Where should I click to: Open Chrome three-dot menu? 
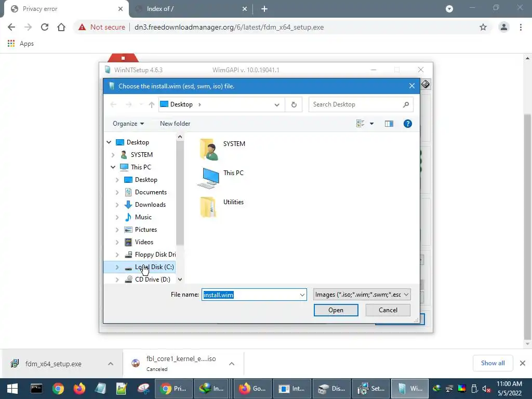[x=521, y=27]
